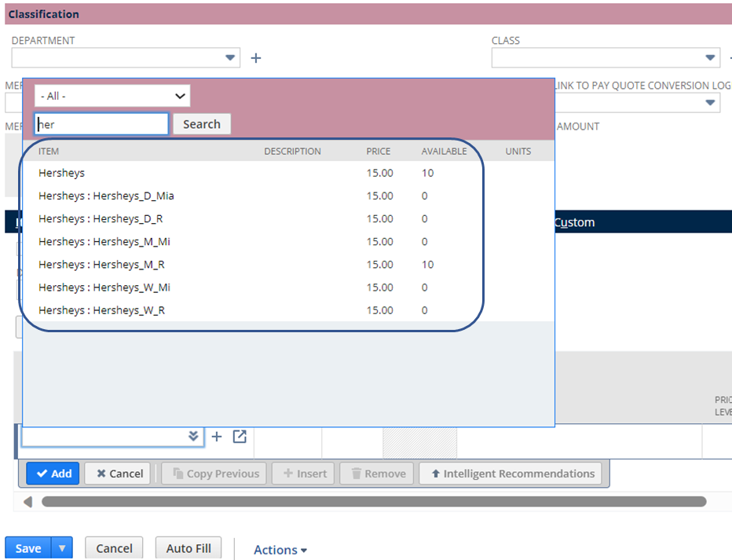Click the PRICE column header
The image size is (732, 560).
coord(378,152)
